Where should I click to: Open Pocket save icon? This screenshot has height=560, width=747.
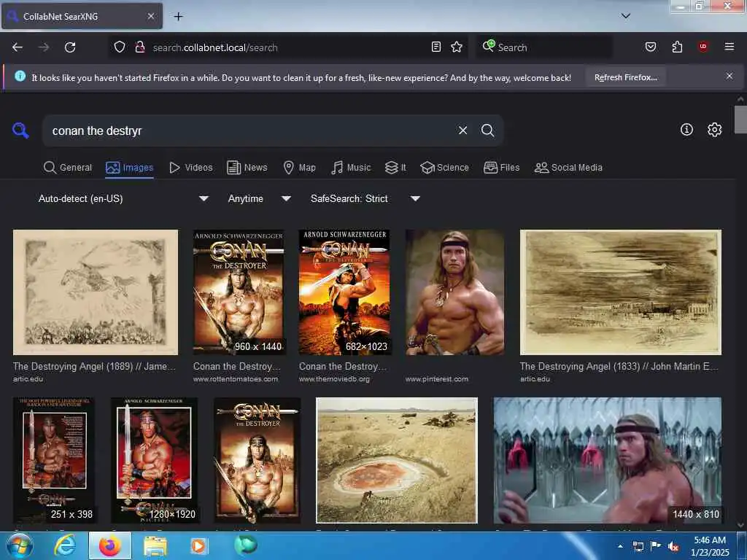pyautogui.click(x=651, y=47)
